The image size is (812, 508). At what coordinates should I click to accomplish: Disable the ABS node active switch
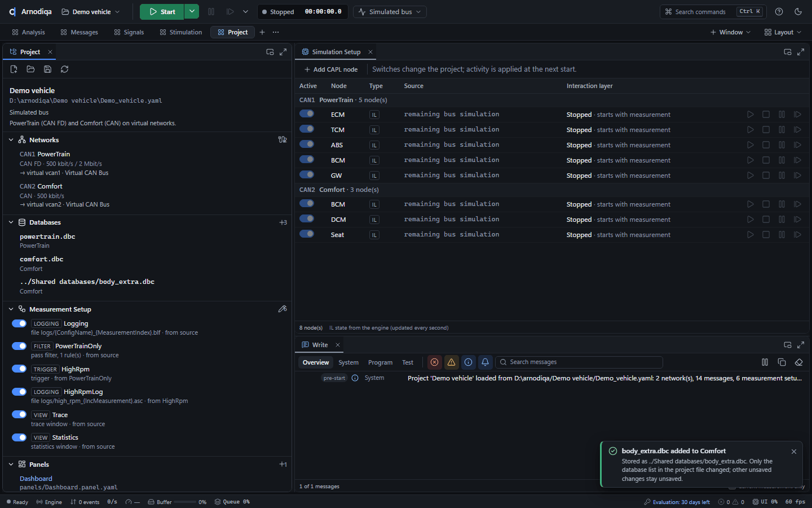tap(307, 144)
